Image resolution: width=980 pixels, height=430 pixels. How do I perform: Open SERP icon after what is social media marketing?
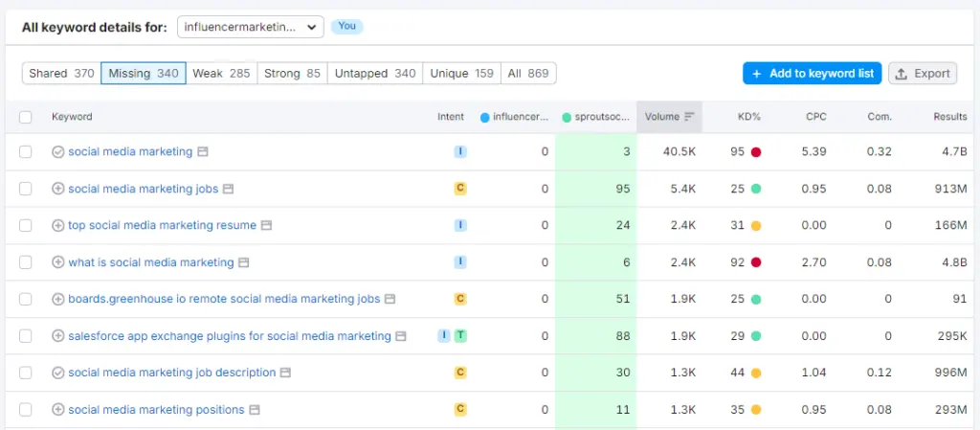[244, 262]
